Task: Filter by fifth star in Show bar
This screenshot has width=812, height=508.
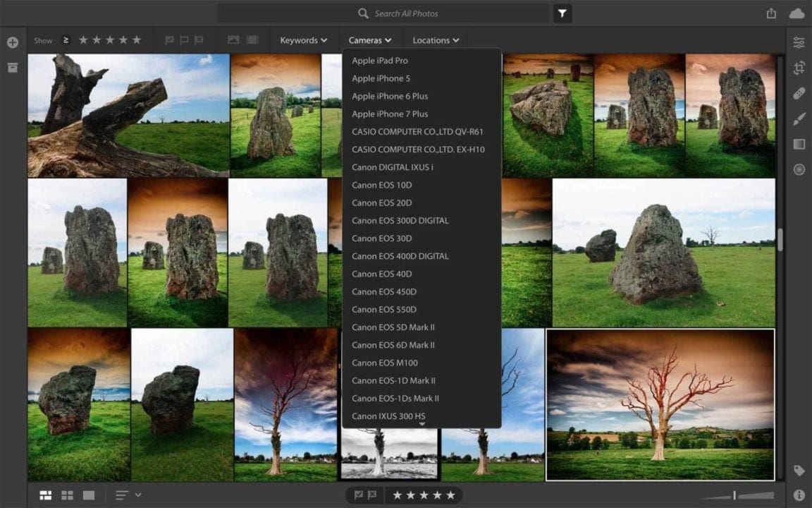Action: click(137, 40)
